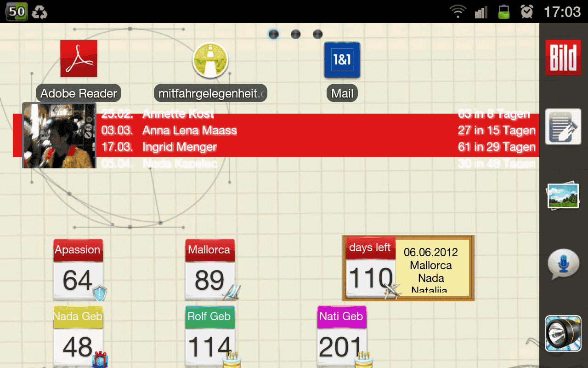Start voice search microphone icon
The height and width of the screenshot is (368, 588).
point(563,264)
